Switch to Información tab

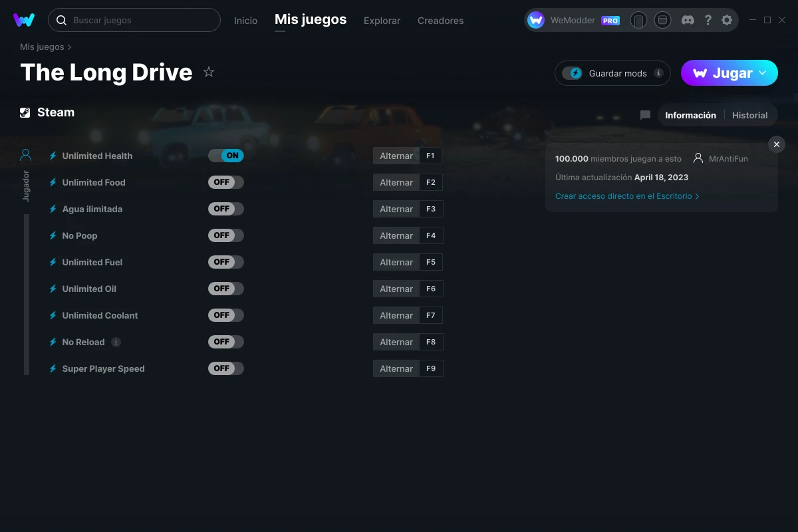pyautogui.click(x=690, y=115)
